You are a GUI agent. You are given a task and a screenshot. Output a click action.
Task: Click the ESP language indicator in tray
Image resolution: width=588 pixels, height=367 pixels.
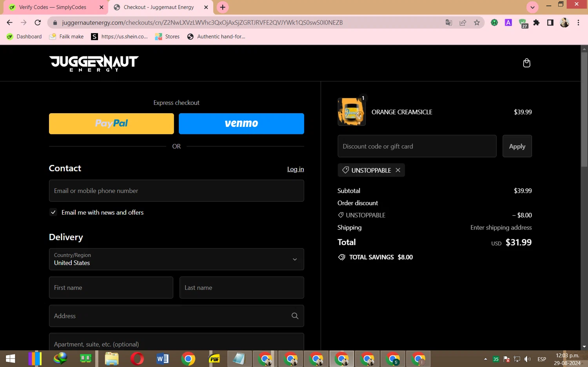(542, 359)
